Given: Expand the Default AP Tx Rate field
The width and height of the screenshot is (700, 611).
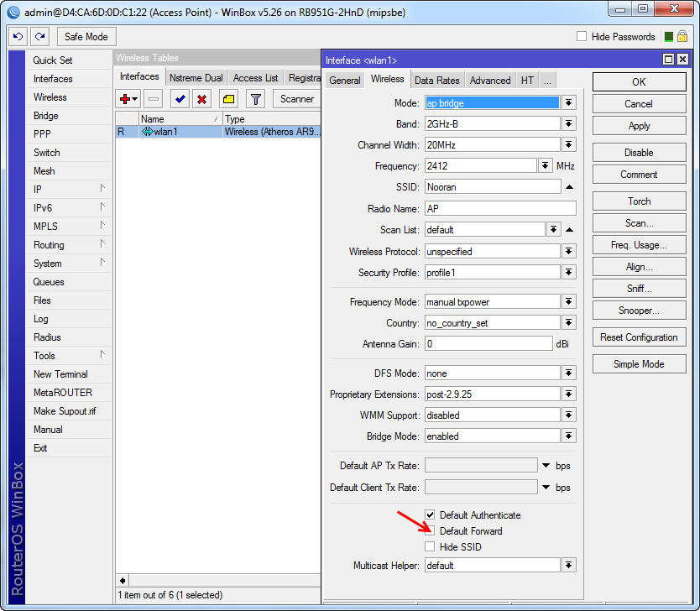Looking at the screenshot, I should 546,466.
